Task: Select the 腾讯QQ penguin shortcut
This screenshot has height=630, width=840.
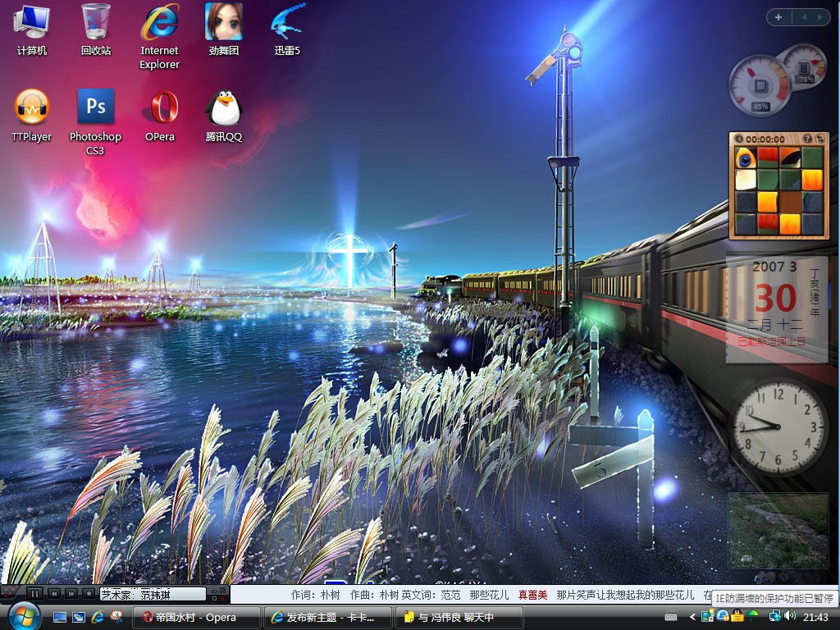Action: click(224, 115)
